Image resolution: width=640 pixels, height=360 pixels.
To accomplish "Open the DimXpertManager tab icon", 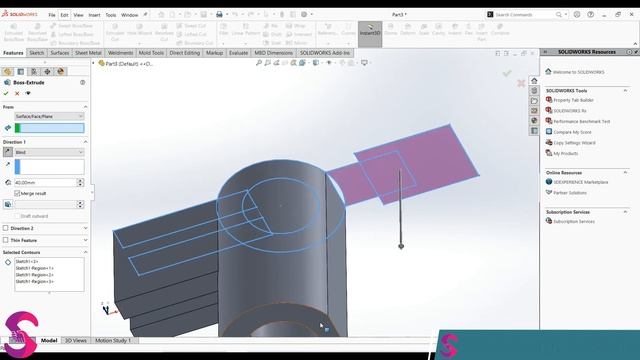I will [x=47, y=71].
